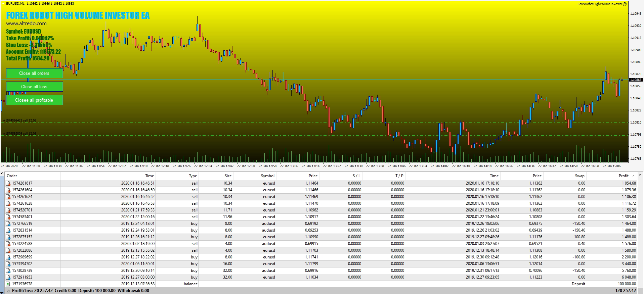The image size is (644, 294).
Task: Click the Symbol: EURUSD label on chart
Action: (x=24, y=32)
